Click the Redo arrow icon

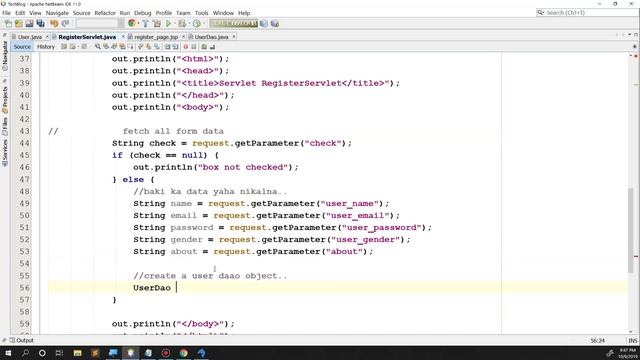(65, 24)
